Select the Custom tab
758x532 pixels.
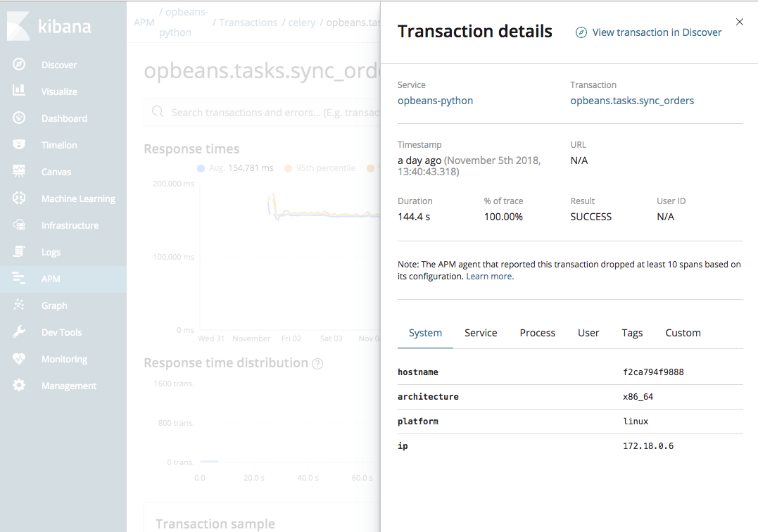683,333
